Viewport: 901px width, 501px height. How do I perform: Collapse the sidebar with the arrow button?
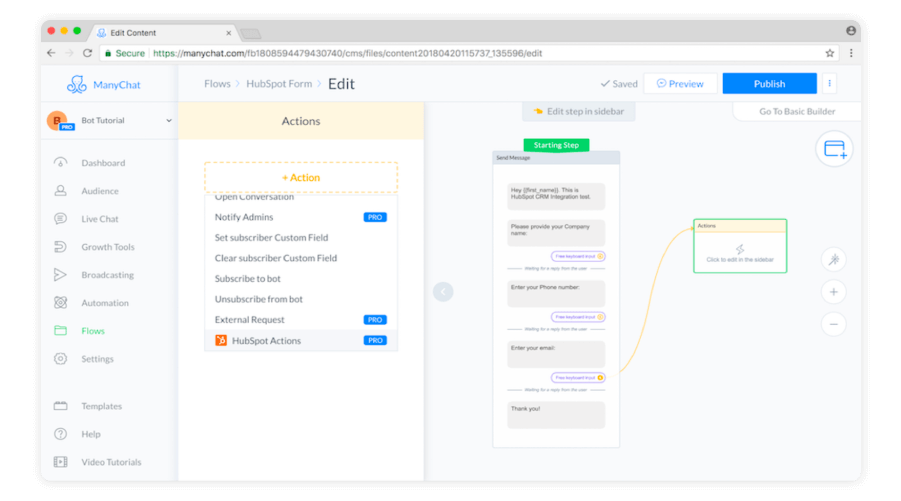click(x=443, y=291)
